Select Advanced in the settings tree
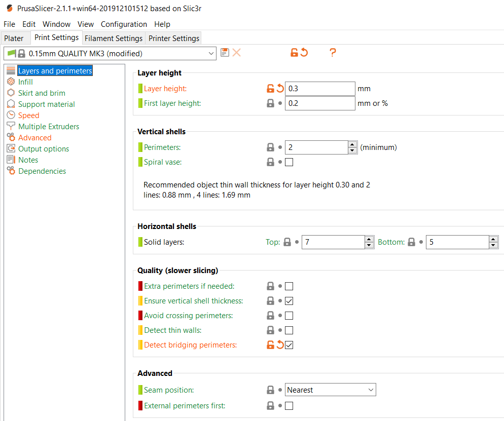Viewport: 504px width, 421px height. coord(34,137)
